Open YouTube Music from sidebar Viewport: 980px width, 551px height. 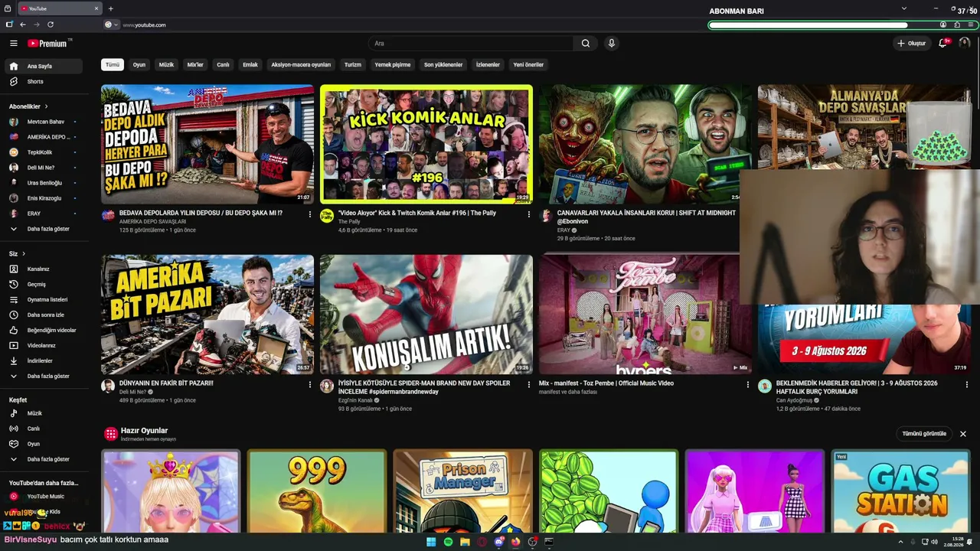tap(44, 497)
